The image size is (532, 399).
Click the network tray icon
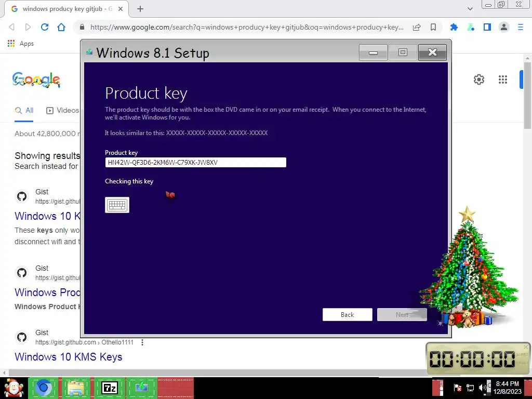(x=470, y=388)
